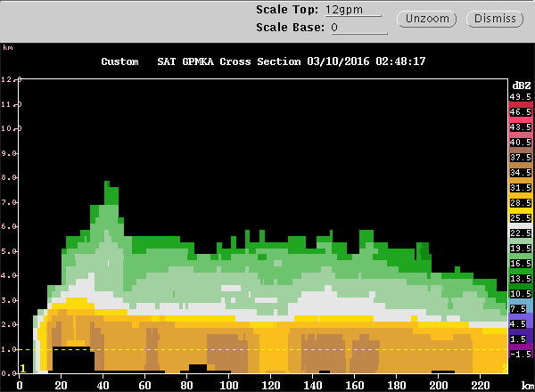Select the 49.5 dBZ legend swatch
The height and width of the screenshot is (392, 535).
click(520, 96)
